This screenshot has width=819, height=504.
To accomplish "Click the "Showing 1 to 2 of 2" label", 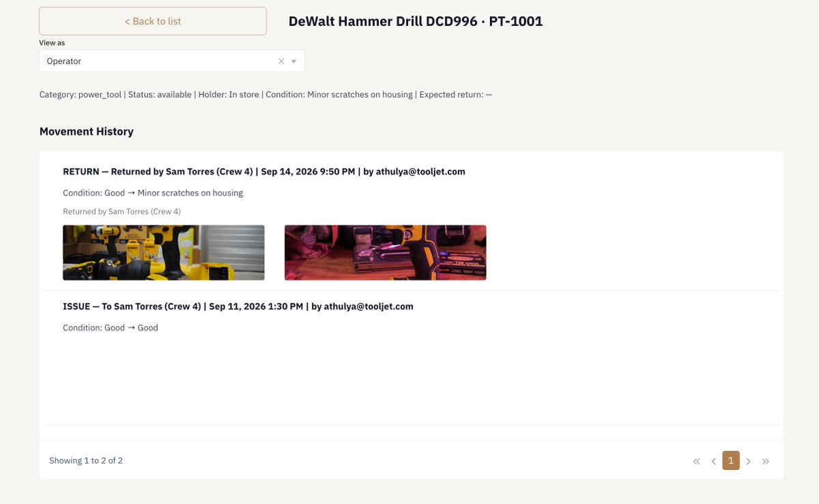I will 86,461.
